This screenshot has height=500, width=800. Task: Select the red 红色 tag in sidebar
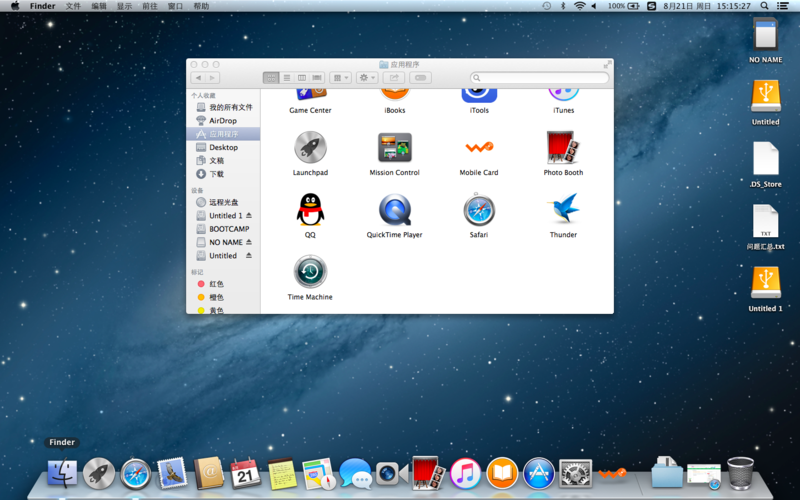(x=216, y=284)
